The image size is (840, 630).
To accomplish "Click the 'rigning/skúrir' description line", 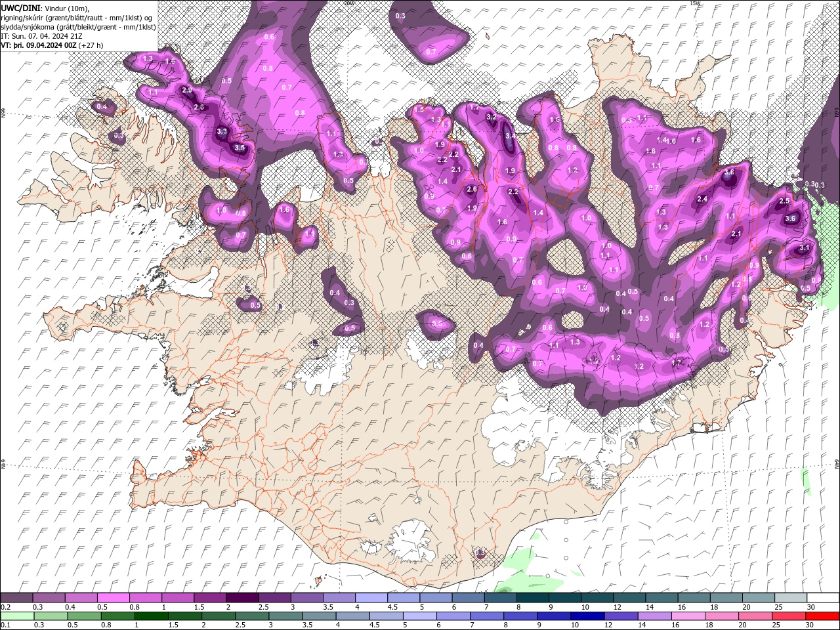I will (x=77, y=18).
